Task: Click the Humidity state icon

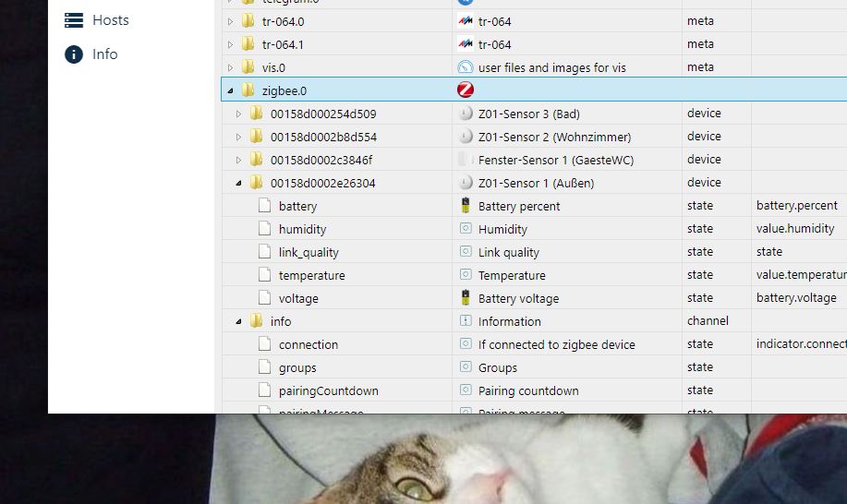Action: tap(466, 228)
